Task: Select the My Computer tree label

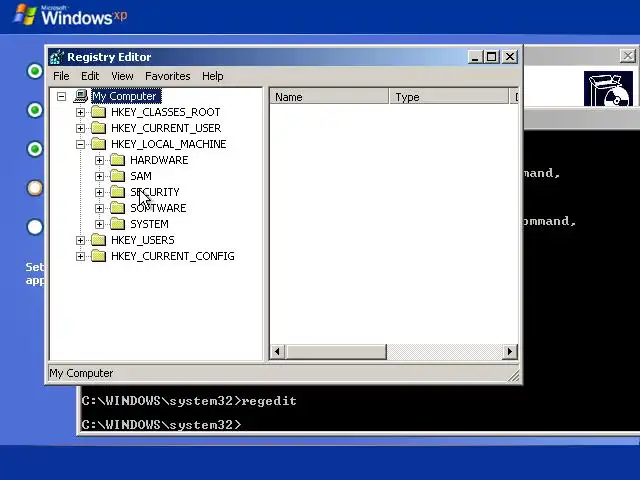Action: (126, 96)
